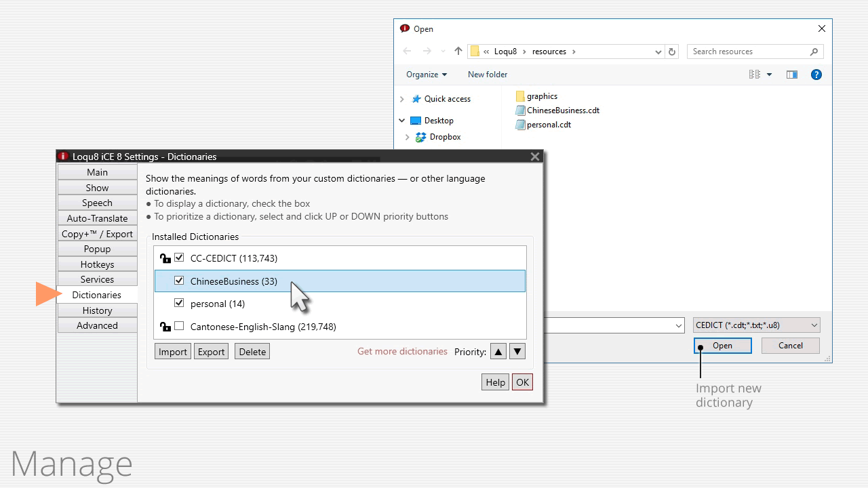Screen dimensions: 868x488
Task: Follow the Get more dictionaries link
Action: point(402,352)
